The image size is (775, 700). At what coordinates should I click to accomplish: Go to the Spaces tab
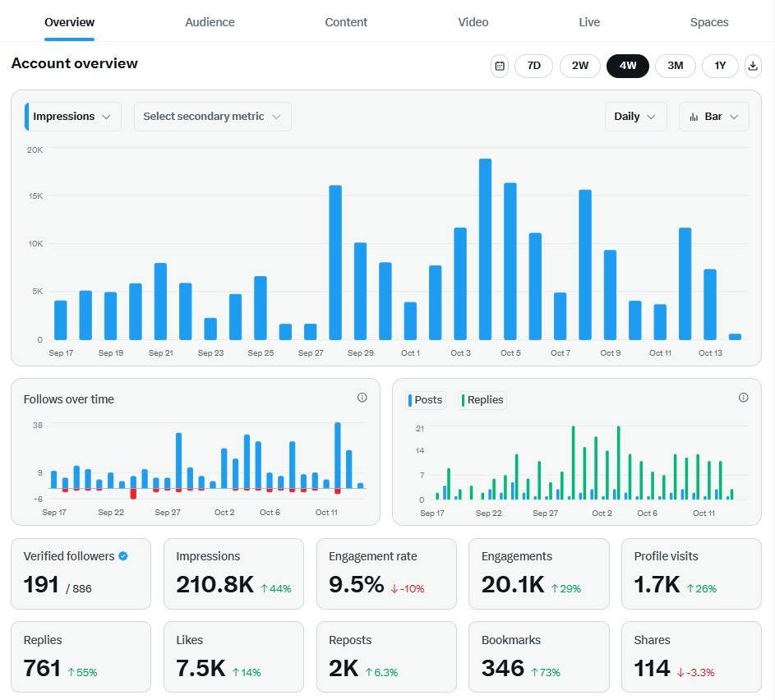(x=708, y=22)
